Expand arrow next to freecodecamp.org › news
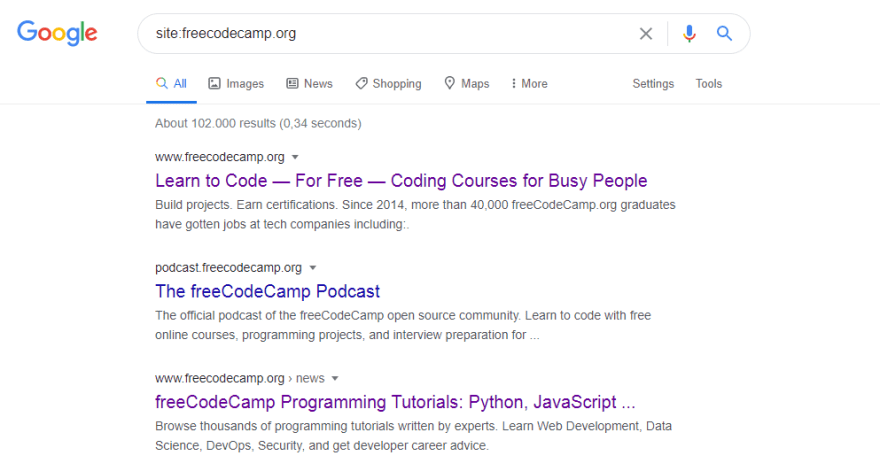The height and width of the screenshot is (471, 880). (x=336, y=379)
